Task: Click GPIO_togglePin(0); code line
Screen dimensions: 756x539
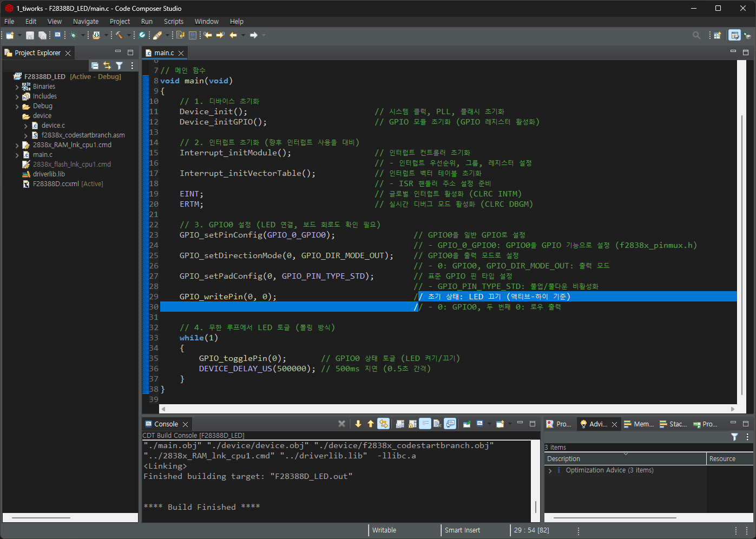Action: (x=242, y=358)
